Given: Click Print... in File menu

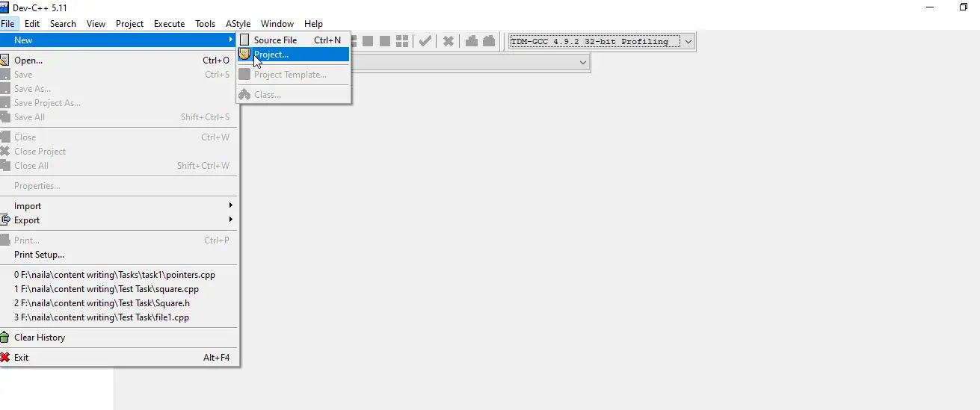Looking at the screenshot, I should [119, 240].
